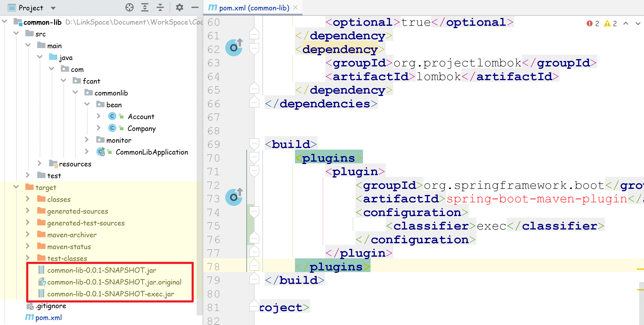Collapse the target folder
The image size is (644, 325).
click(x=16, y=187)
